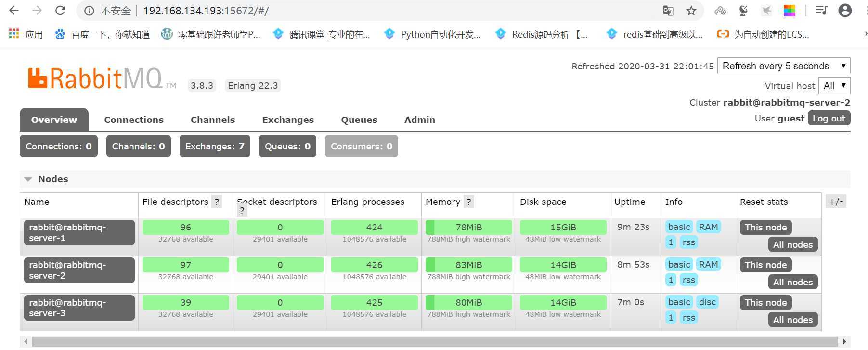Image resolution: width=868 pixels, height=350 pixels.
Task: Switch to the Overview tab
Action: (x=54, y=120)
